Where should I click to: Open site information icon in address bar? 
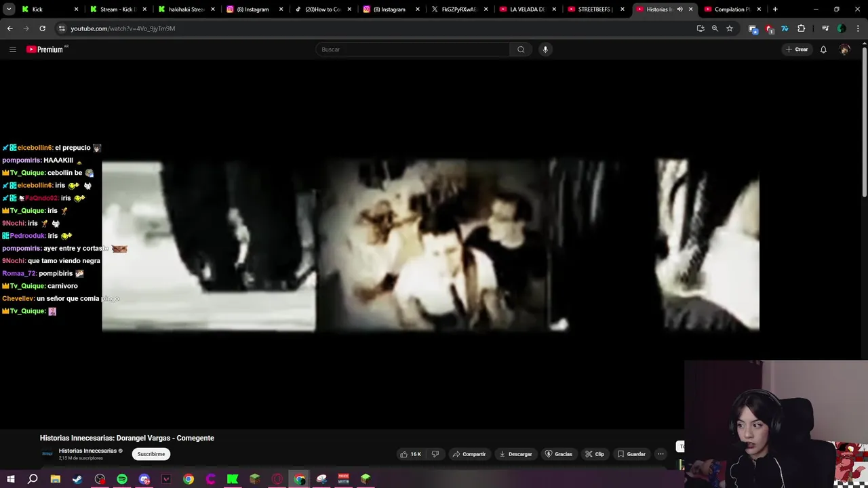[x=62, y=28]
